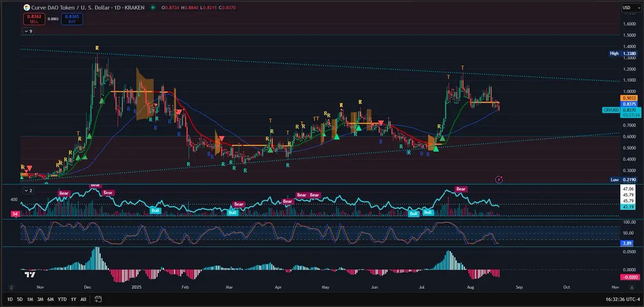The height and width of the screenshot is (307, 644).
Task: Select the 3M time range
Action: tap(40, 298)
